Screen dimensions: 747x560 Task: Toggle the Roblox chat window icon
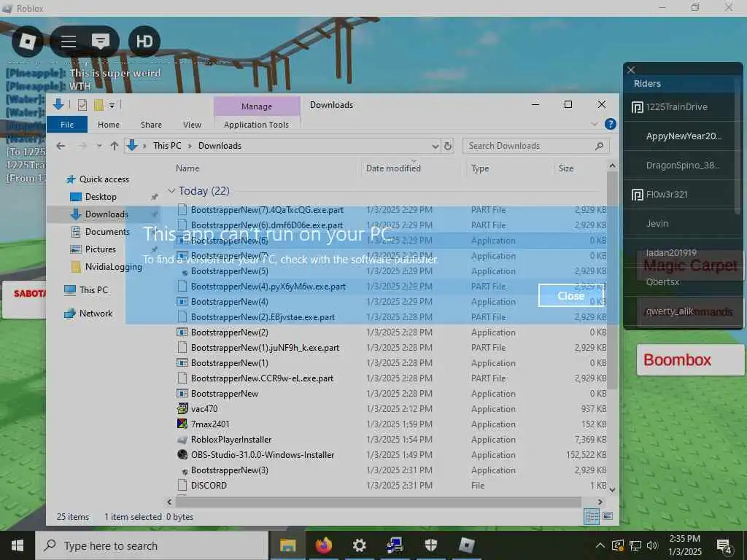click(101, 42)
